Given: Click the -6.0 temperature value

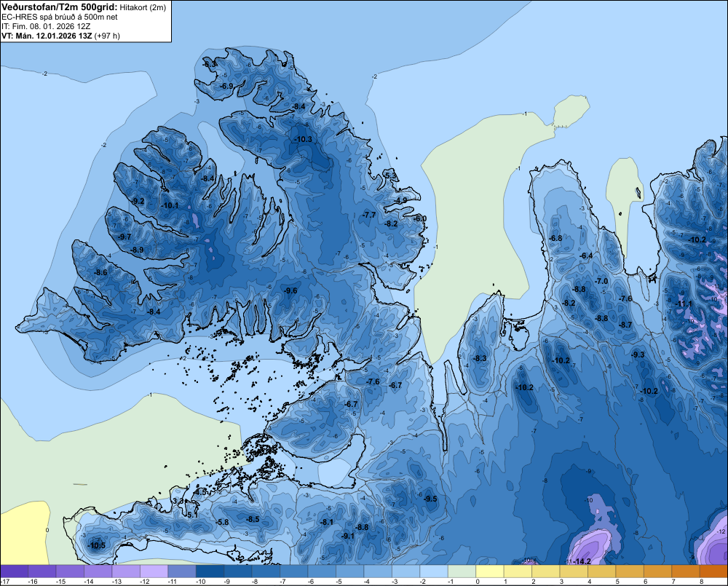Looking at the screenshot, I should pos(420,218).
